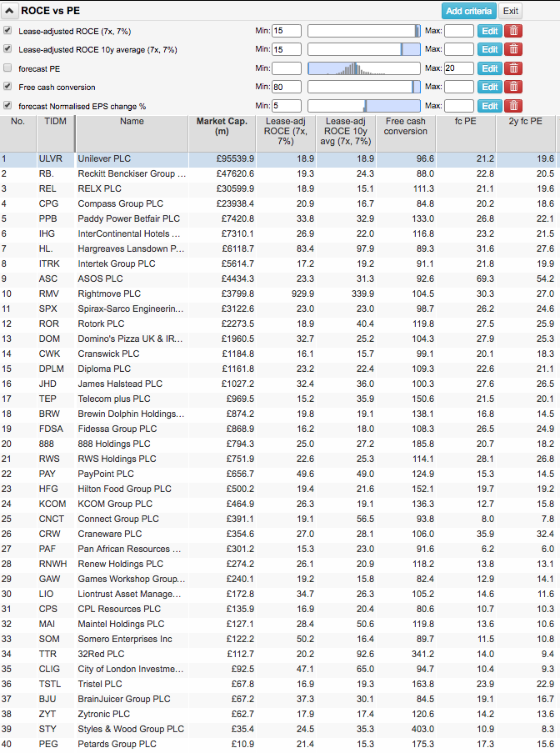Sort by Lease-adj ROCE 10y avg column header
Viewport: 560px width, 753px height.
point(346,133)
